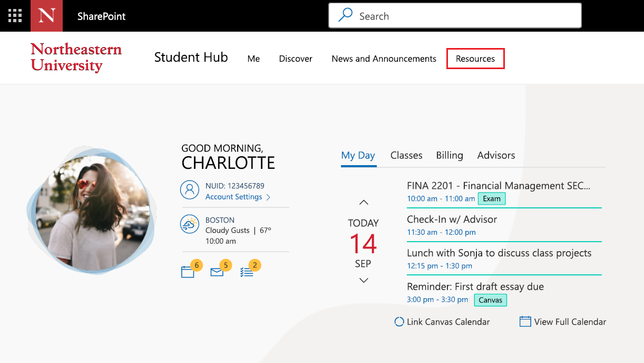
Task: Click the 12:15 pm - 1:30 pm time
Action: [x=440, y=266]
